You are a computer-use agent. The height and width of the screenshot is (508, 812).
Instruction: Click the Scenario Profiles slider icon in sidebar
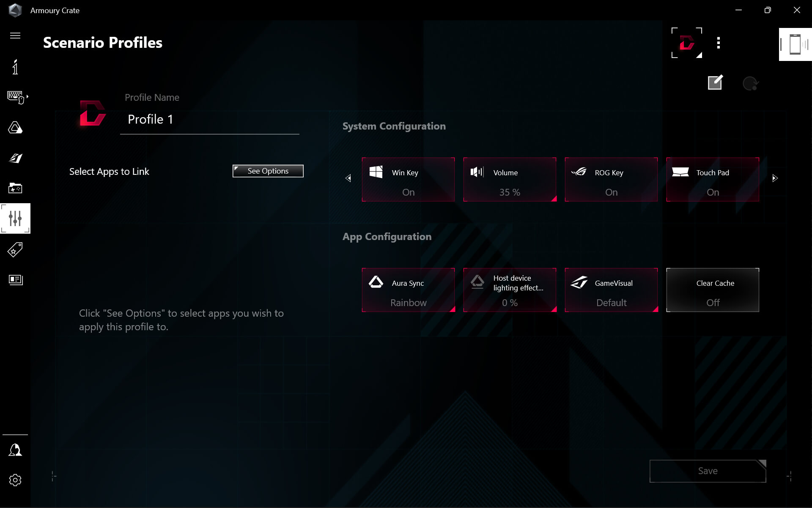(x=15, y=218)
